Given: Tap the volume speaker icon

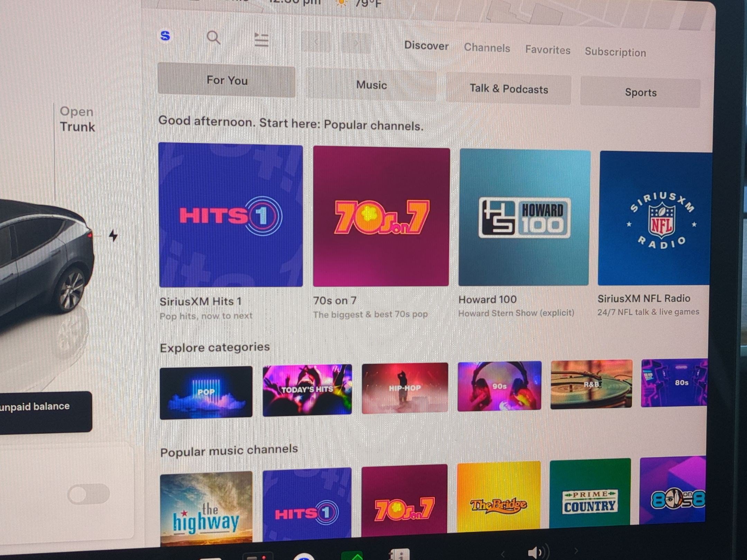Looking at the screenshot, I should click(538, 552).
